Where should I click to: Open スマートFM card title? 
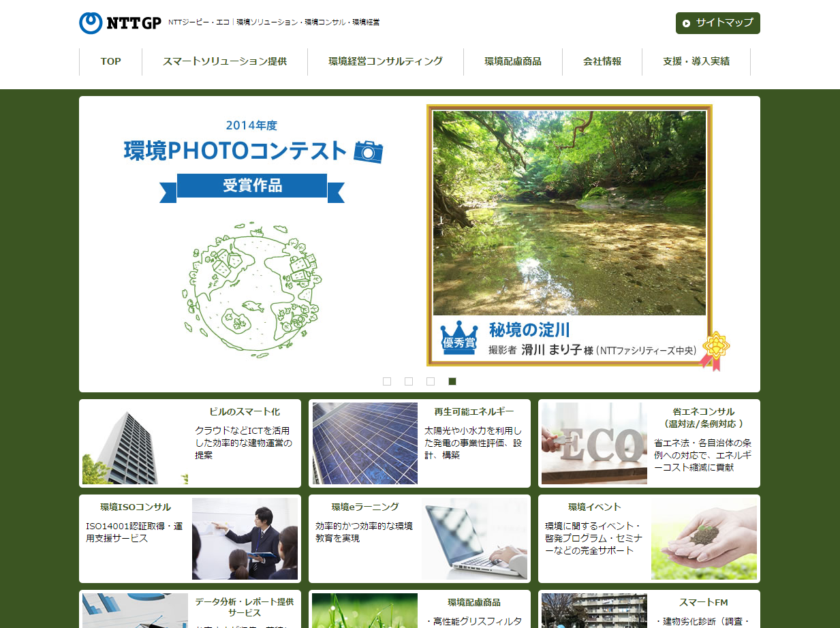tap(704, 602)
